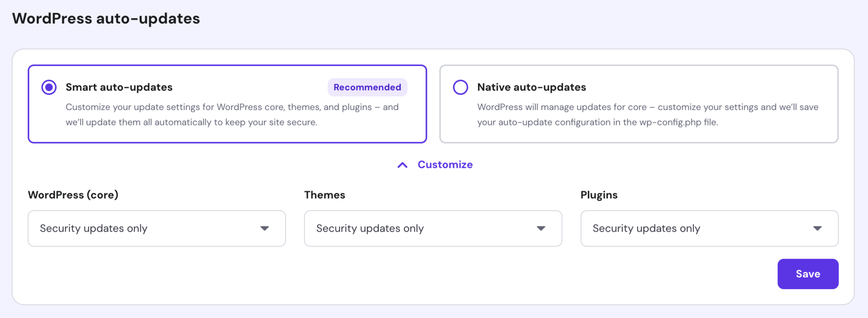Screen dimensions: 868x318
Task: Click the chevron-up icon beside Customize
Action: pyautogui.click(x=402, y=165)
